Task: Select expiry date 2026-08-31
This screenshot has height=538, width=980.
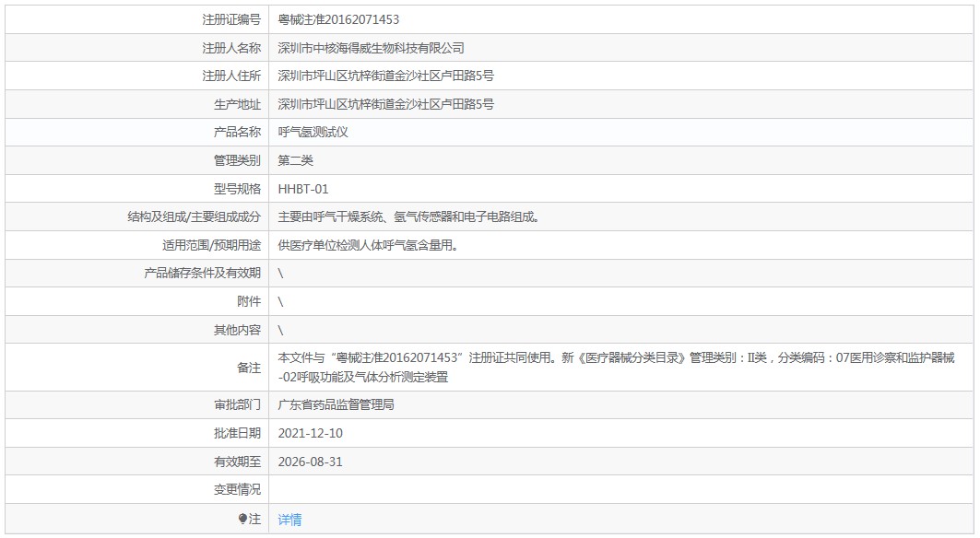Action: pos(310,462)
